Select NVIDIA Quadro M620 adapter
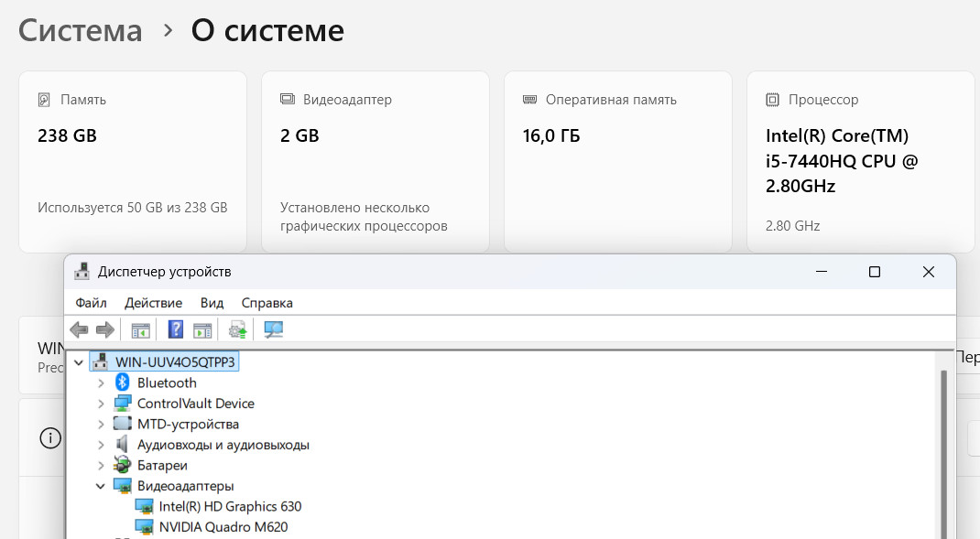Image resolution: width=980 pixels, height=539 pixels. coord(223,526)
